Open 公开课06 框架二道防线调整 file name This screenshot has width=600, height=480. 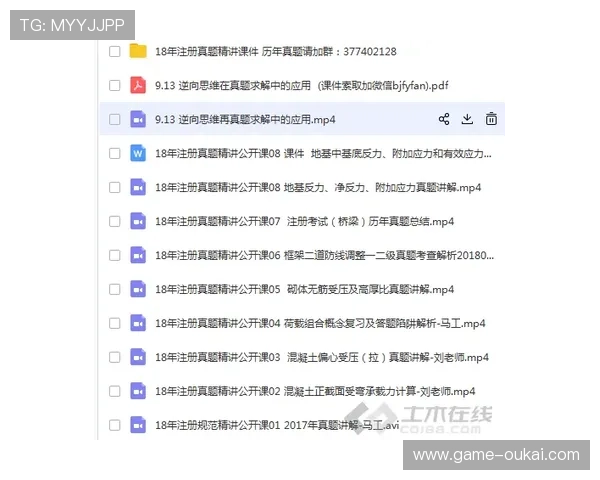324,255
